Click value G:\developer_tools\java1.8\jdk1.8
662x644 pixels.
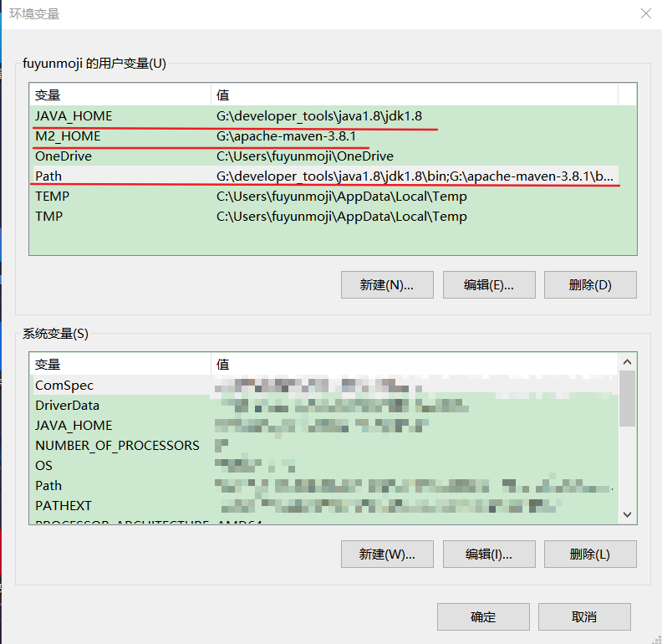(x=319, y=115)
